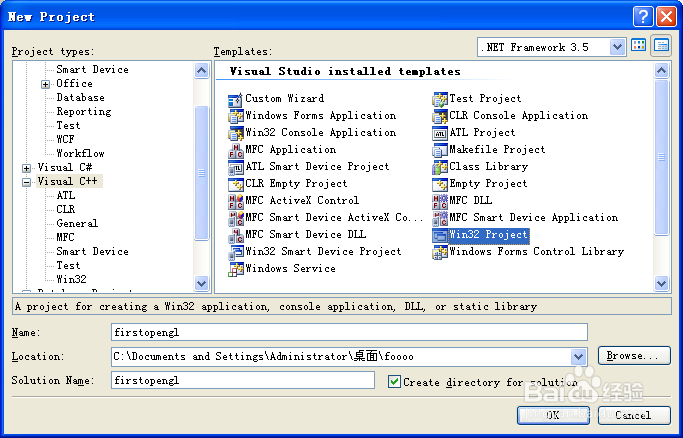Click the Browse... button
The width and height of the screenshot is (683, 438).
pos(634,356)
